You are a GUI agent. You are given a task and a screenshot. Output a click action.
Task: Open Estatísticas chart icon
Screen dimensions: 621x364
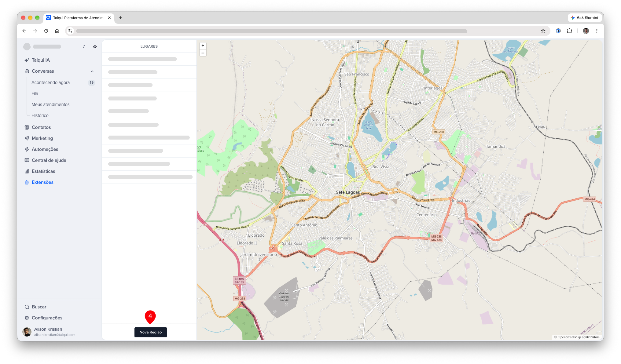[x=27, y=171]
